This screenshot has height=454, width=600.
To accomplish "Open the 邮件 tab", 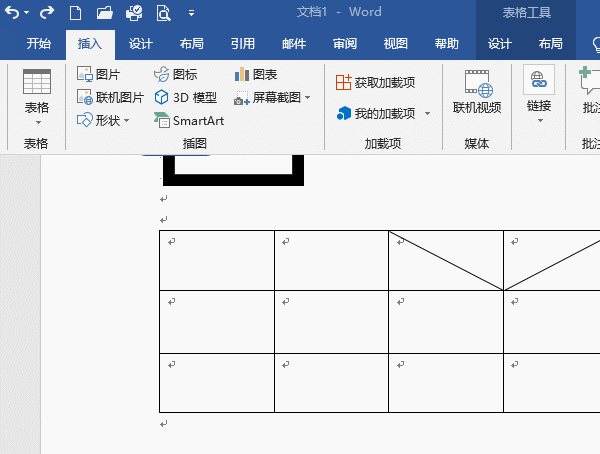I will coord(294,44).
